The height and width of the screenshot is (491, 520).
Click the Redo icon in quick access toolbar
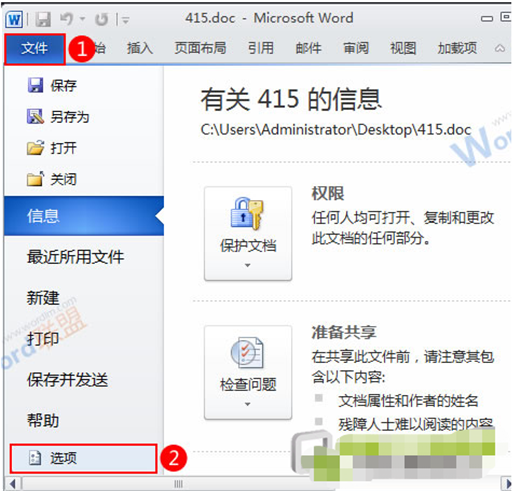[102, 19]
